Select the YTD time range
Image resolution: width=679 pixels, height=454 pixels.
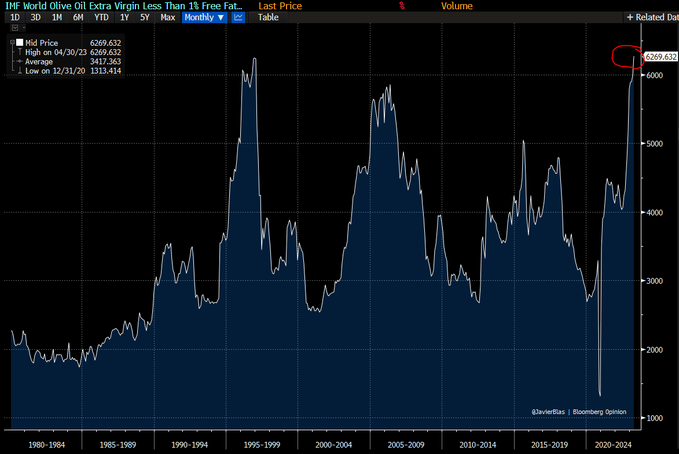click(102, 18)
